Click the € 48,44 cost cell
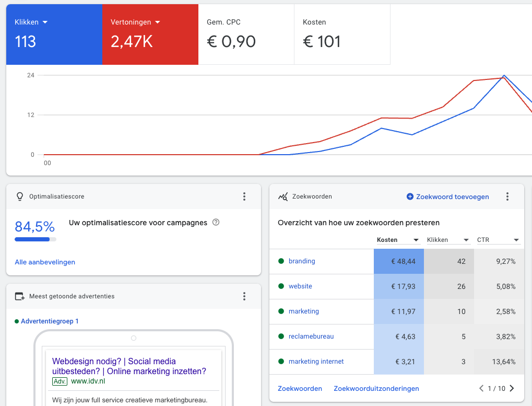This screenshot has height=406, width=532. coord(399,261)
